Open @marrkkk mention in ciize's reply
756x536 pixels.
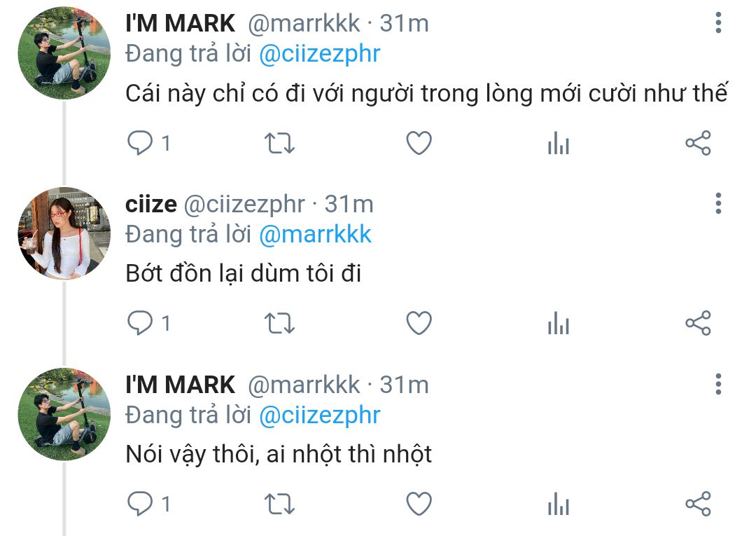click(x=315, y=235)
